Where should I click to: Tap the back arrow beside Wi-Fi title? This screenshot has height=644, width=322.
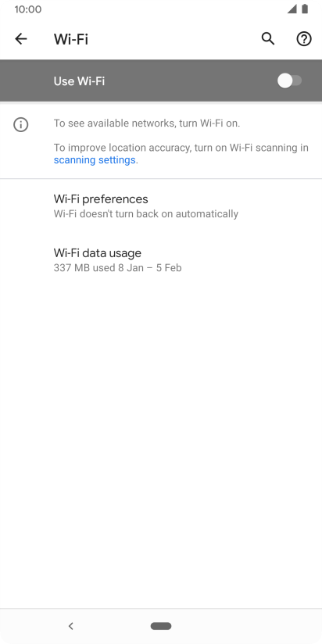[x=20, y=39]
